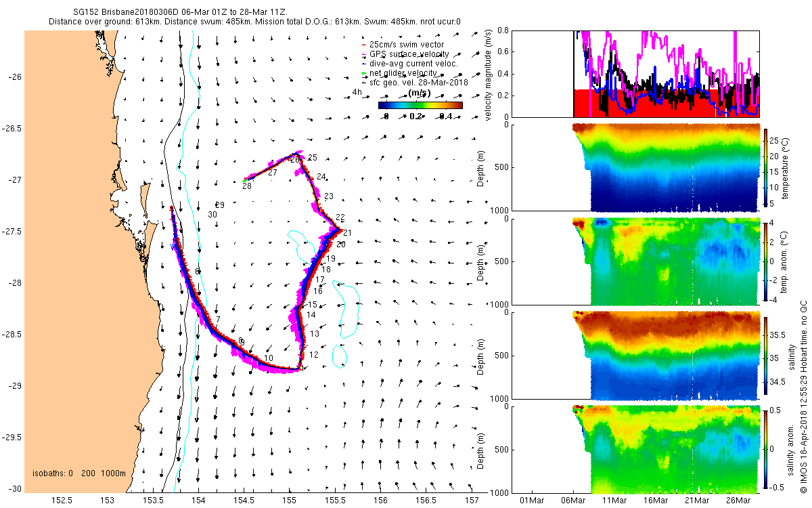This screenshot has height=508, width=812.
Task: Click the temp. anom. (°C) colorbar
Action: coord(766,261)
